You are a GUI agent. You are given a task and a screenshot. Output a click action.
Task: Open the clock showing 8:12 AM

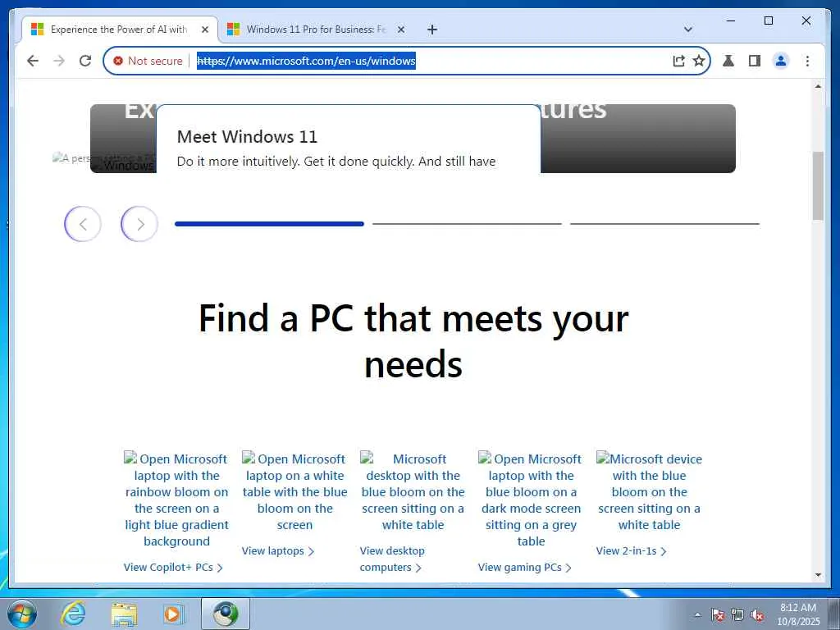click(798, 614)
